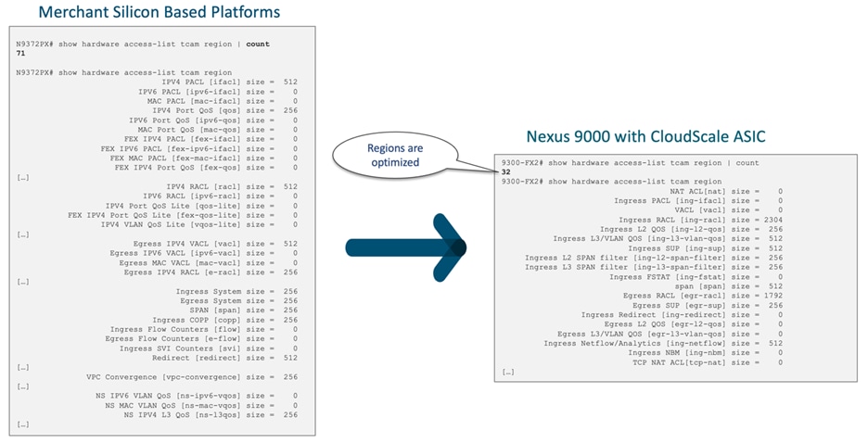Select the "Ingress SVI Counters [svi]" row
This screenshot has width=868, height=443.
[x=209, y=348]
